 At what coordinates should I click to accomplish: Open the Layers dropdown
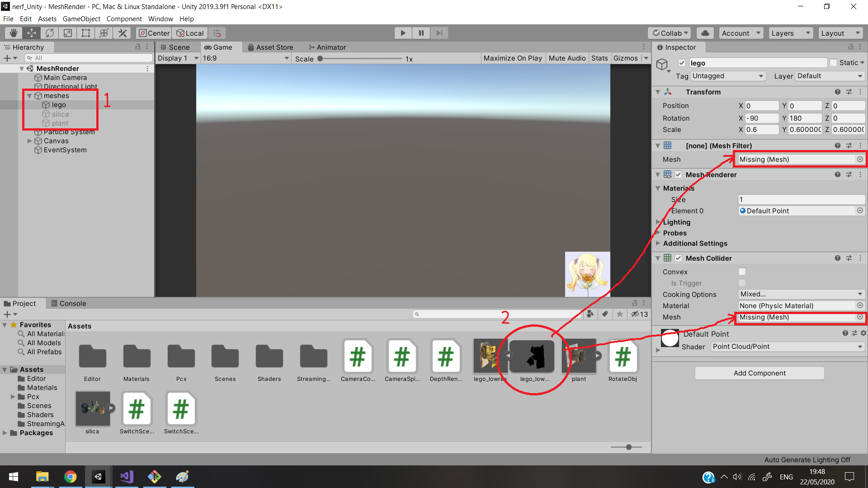coord(790,33)
